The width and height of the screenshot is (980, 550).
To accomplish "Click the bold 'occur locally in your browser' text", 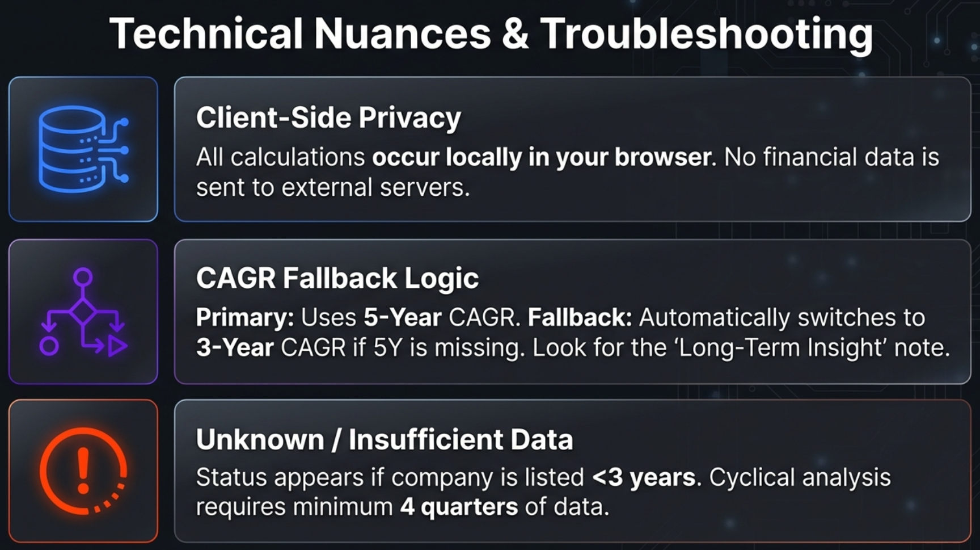I will click(x=541, y=157).
